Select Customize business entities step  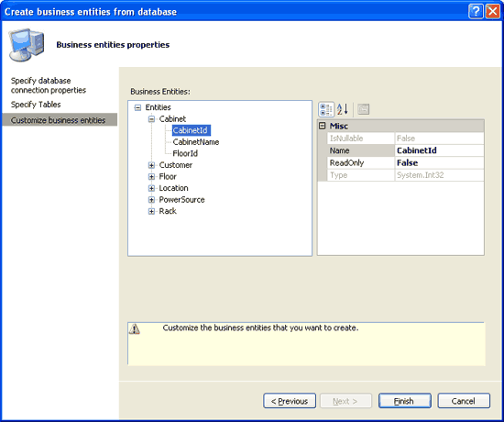(60, 120)
